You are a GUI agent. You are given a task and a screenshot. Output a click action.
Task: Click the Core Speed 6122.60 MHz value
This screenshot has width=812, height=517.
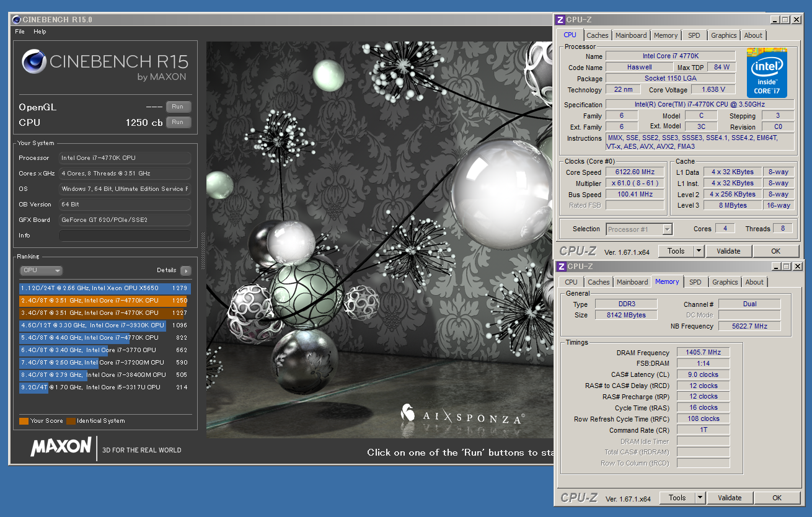click(x=635, y=172)
